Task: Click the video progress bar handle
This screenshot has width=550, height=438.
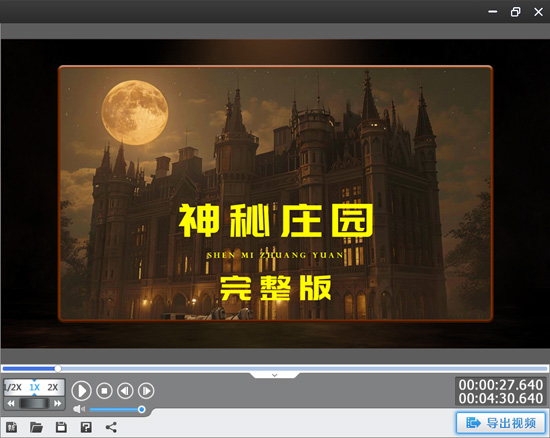Action: click(58, 369)
